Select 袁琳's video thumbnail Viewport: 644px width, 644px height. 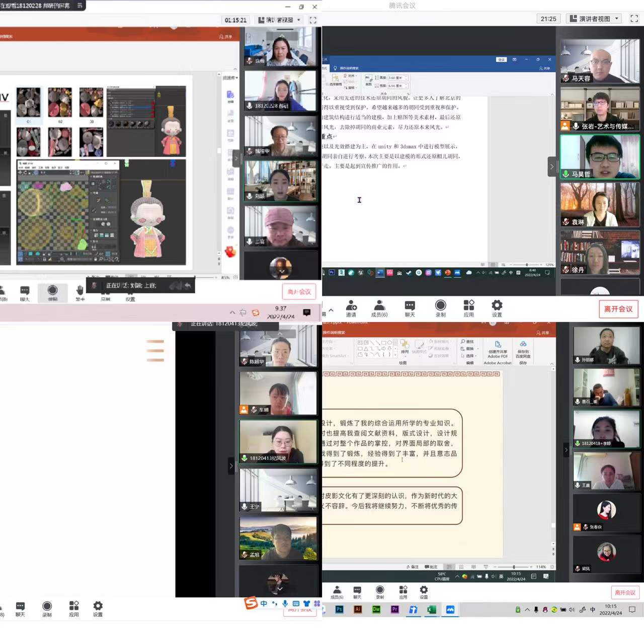[599, 205]
